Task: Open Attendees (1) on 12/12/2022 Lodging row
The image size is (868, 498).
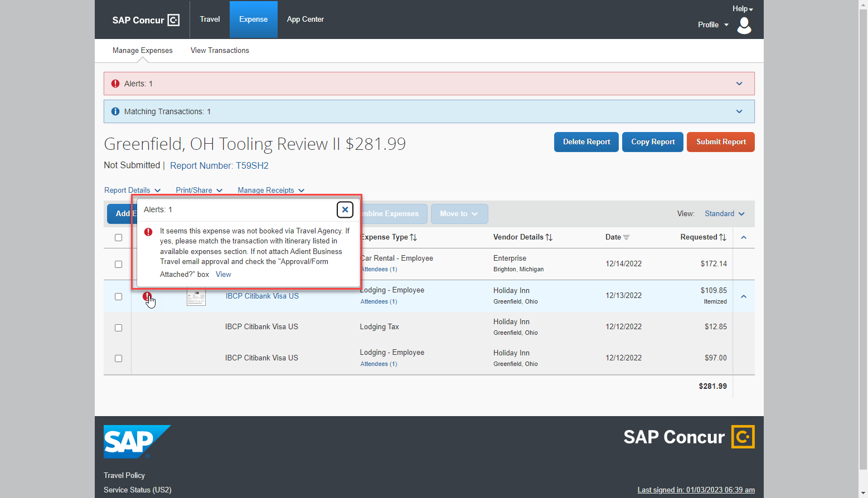Action: pos(379,364)
